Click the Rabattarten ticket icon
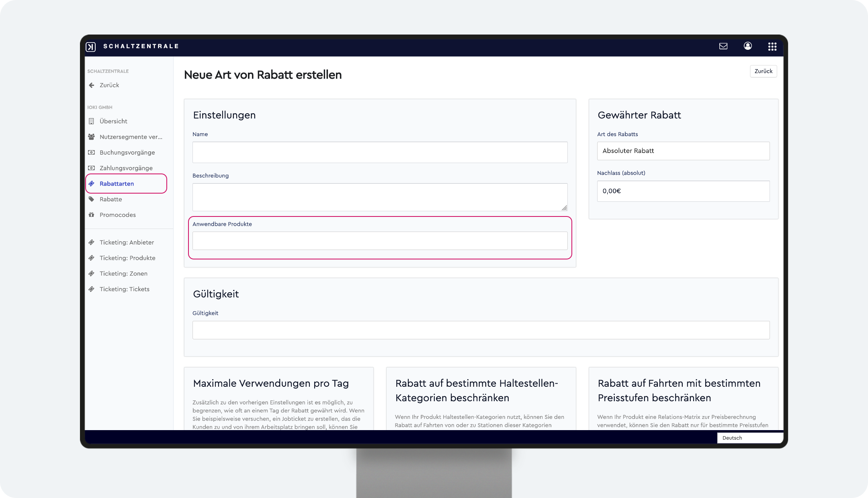 (x=91, y=184)
